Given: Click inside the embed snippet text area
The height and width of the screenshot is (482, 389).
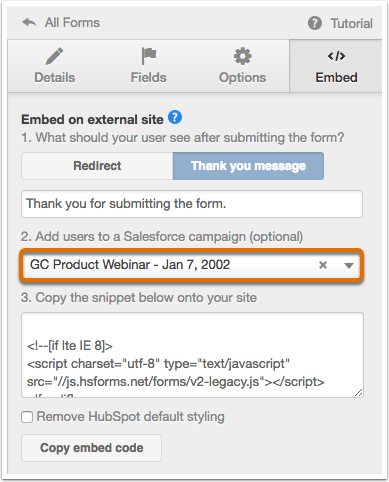Looking at the screenshot, I should coord(192,355).
